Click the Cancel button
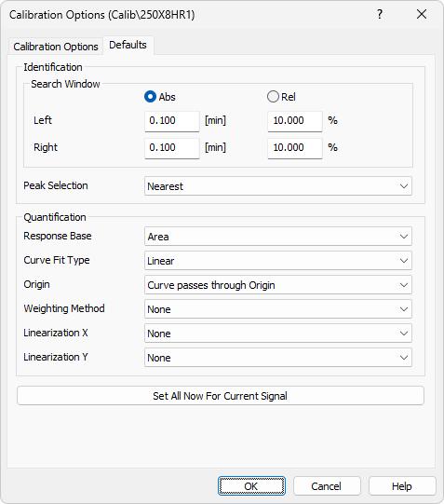 [x=327, y=486]
